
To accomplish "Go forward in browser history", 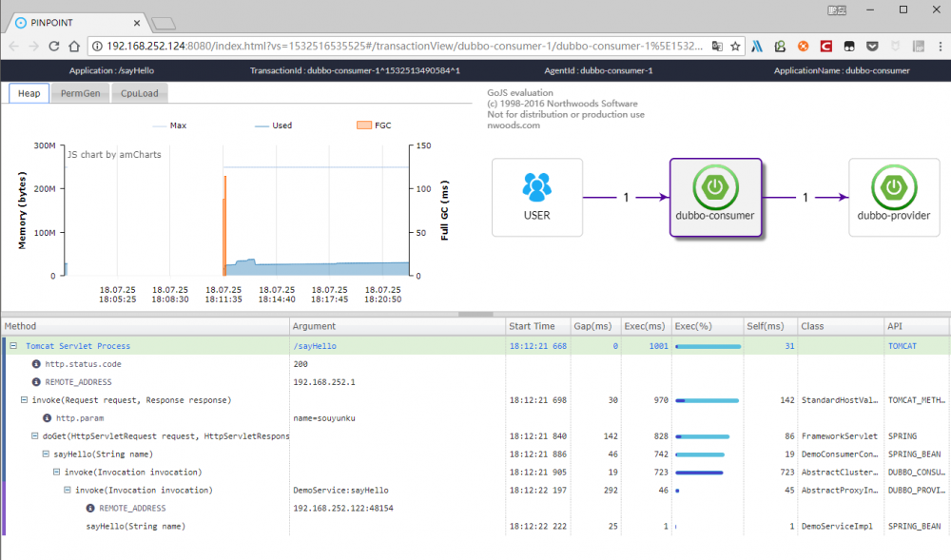I will tap(34, 46).
